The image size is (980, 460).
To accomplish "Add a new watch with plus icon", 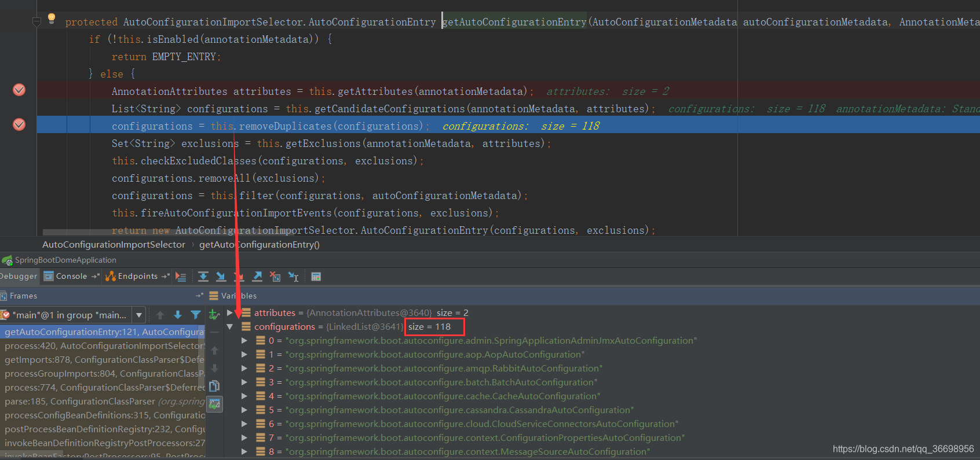I will 214,315.
